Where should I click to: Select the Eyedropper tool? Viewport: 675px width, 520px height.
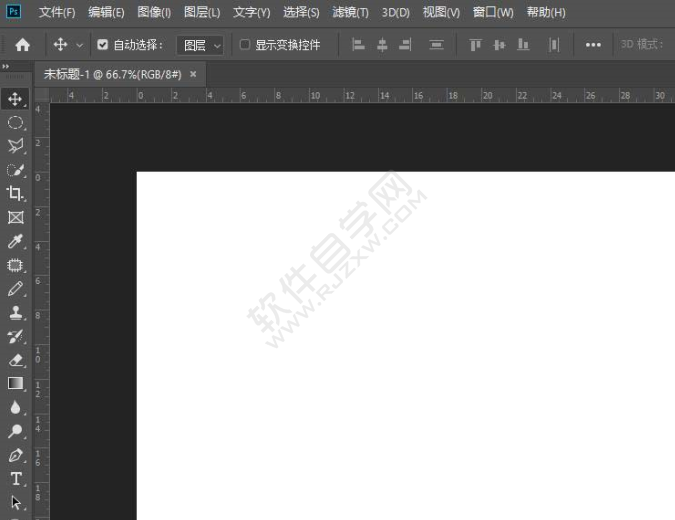click(x=15, y=241)
